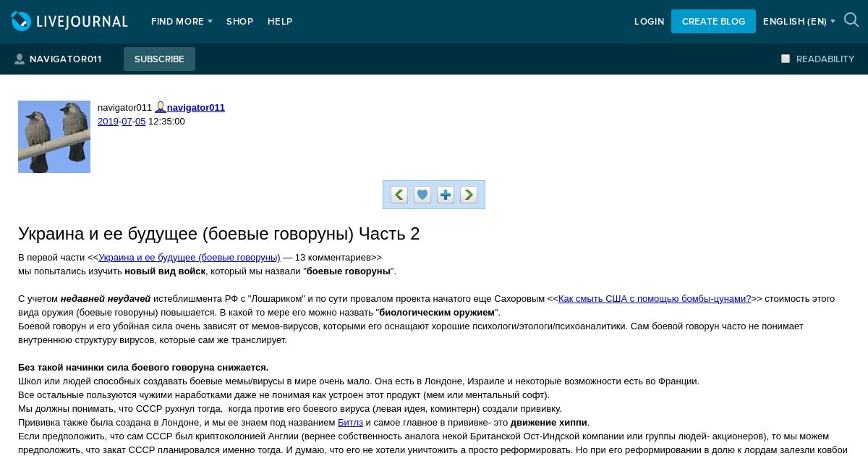868x456 pixels.
Task: Open the search magnifier icon
Action: (851, 20)
